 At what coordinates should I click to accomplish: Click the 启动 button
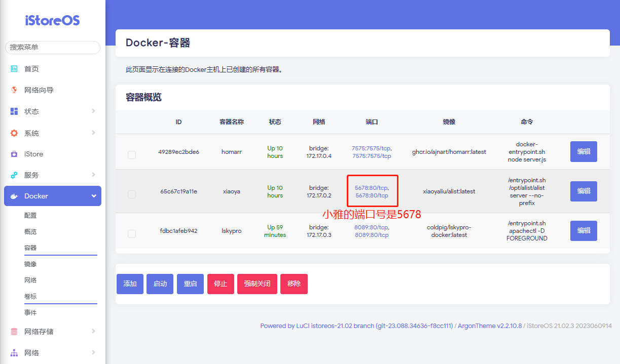pyautogui.click(x=160, y=284)
